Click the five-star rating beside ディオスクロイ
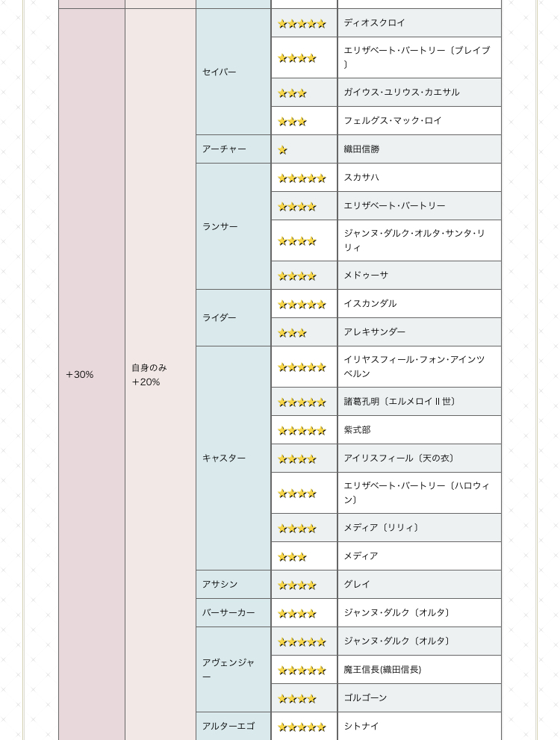The width and height of the screenshot is (560, 740). tap(302, 24)
